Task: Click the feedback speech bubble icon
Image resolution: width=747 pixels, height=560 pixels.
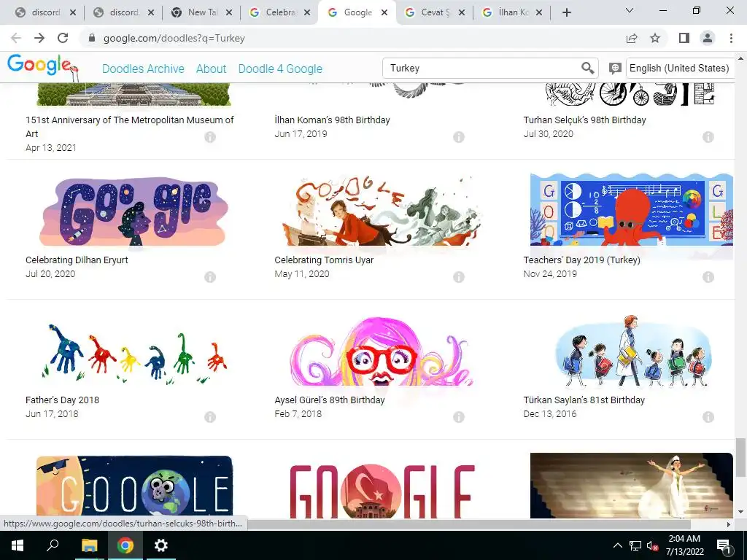Action: pyautogui.click(x=615, y=68)
